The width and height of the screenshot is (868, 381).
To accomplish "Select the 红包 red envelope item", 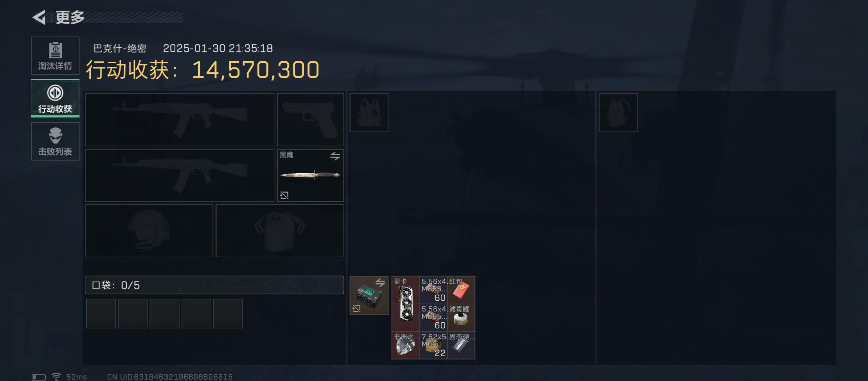I will pyautogui.click(x=461, y=290).
